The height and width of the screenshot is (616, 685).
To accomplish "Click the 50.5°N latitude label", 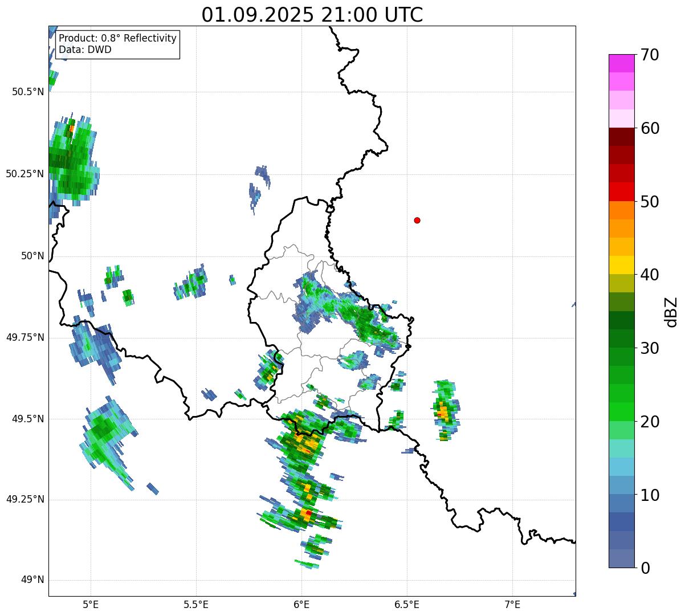I will tap(28, 92).
